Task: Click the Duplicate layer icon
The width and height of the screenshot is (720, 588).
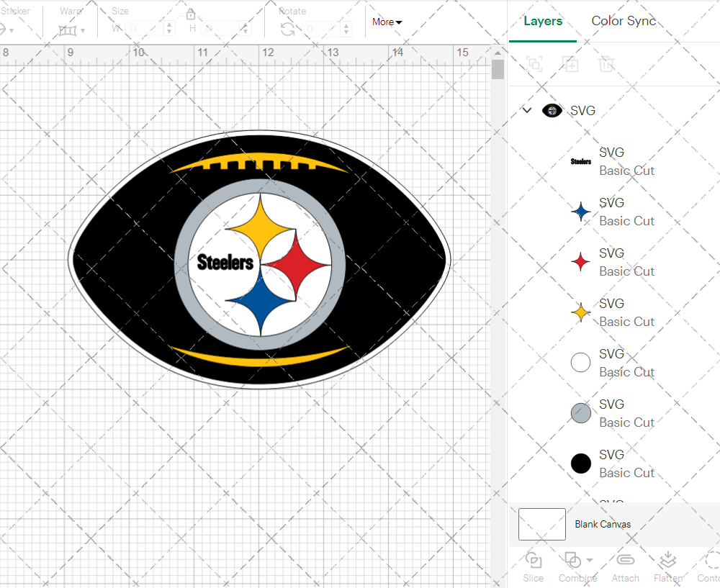Action: (570, 64)
